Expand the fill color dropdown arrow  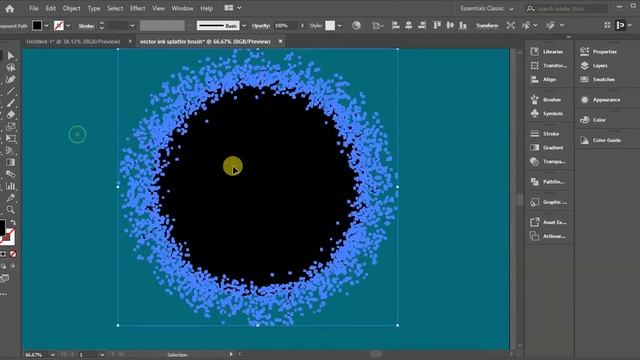47,25
